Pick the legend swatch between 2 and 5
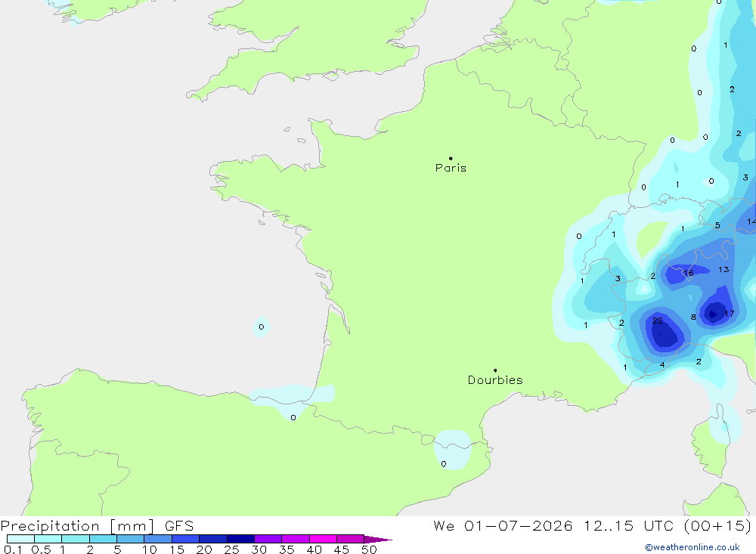 (103, 539)
